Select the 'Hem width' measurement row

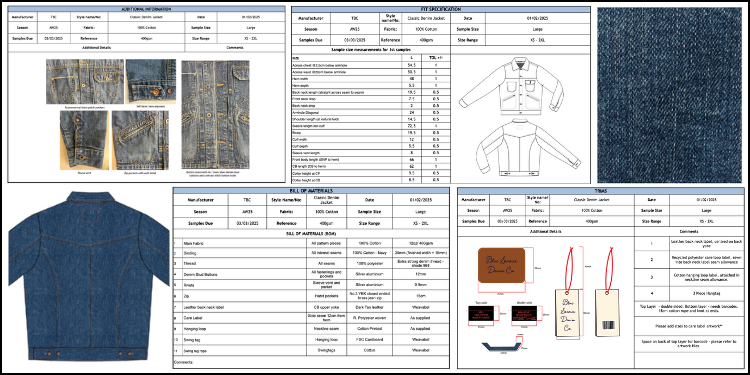(371, 78)
